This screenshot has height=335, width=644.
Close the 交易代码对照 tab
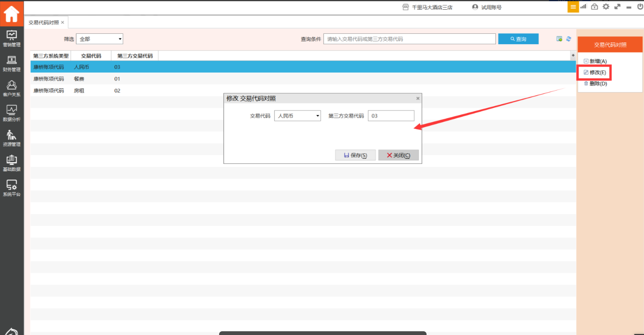[62, 22]
